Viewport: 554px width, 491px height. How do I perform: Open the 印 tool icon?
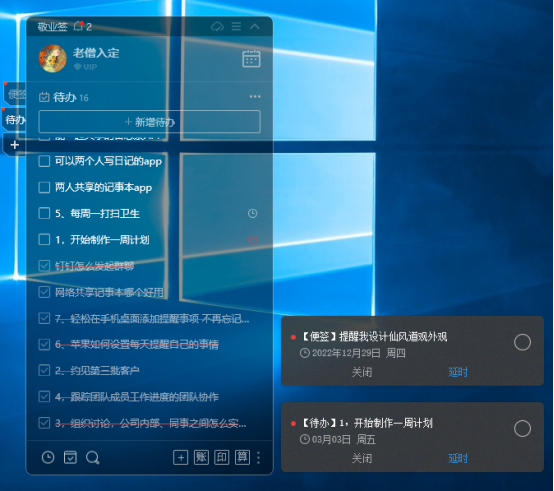click(x=222, y=457)
